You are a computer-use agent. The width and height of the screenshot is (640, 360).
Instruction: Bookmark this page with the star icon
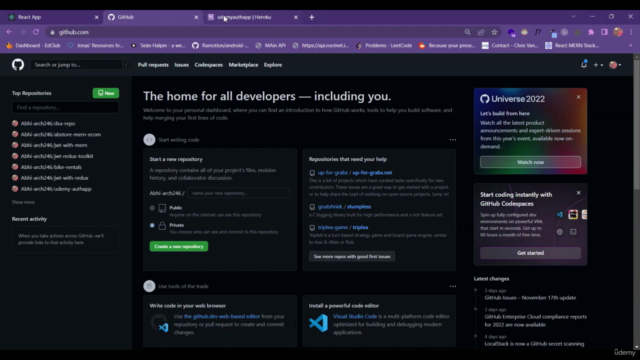[494, 32]
